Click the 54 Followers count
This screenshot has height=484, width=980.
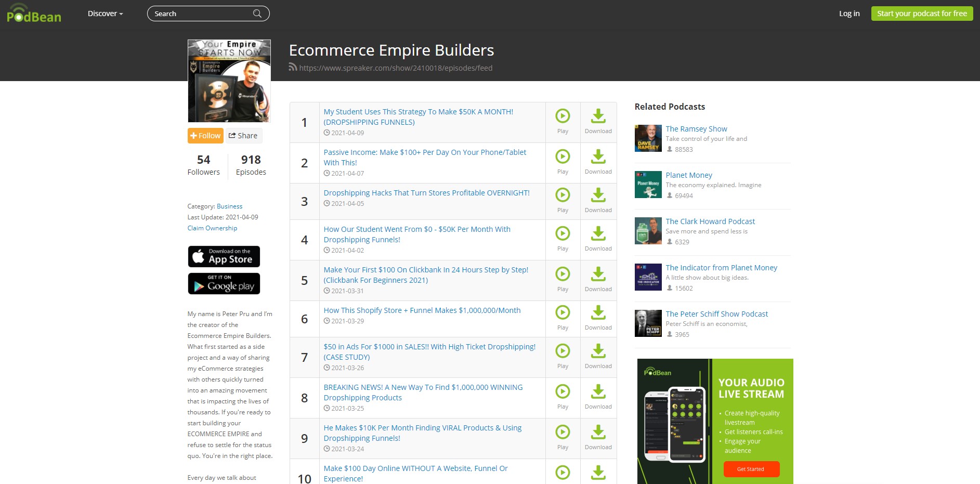coord(203,165)
